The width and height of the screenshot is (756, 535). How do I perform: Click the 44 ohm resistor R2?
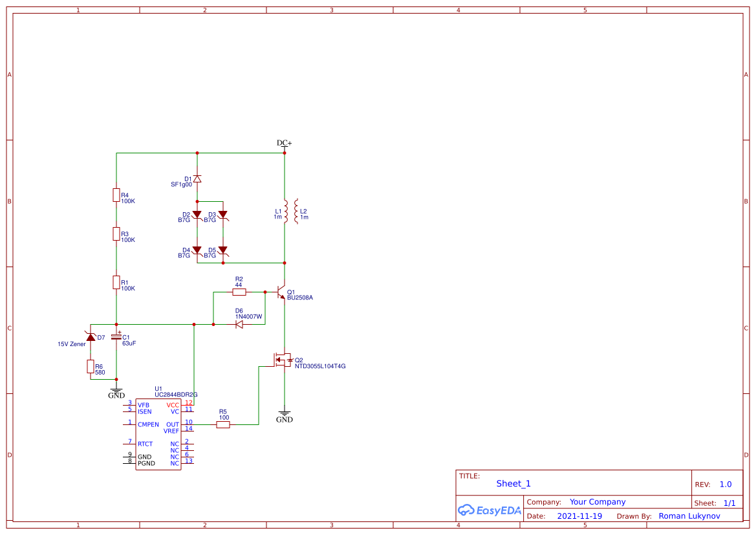[239, 292]
